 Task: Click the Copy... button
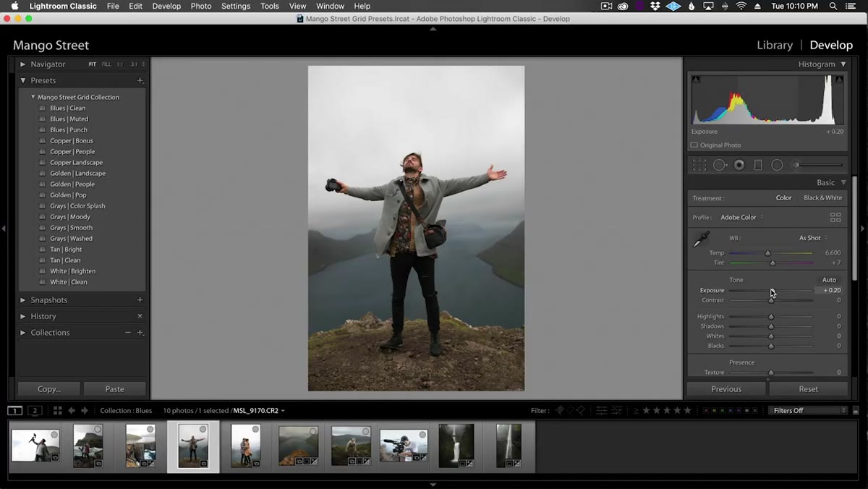(49, 388)
